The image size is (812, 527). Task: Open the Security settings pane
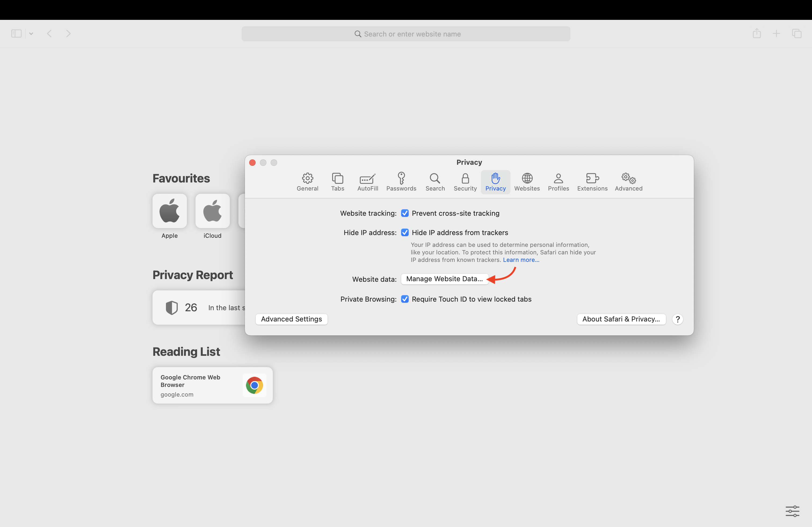coord(465,182)
